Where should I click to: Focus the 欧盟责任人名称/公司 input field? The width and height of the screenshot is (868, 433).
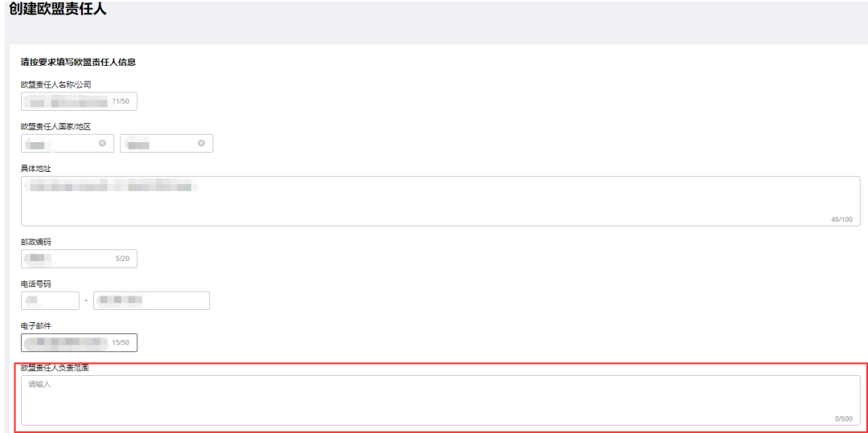68,101
